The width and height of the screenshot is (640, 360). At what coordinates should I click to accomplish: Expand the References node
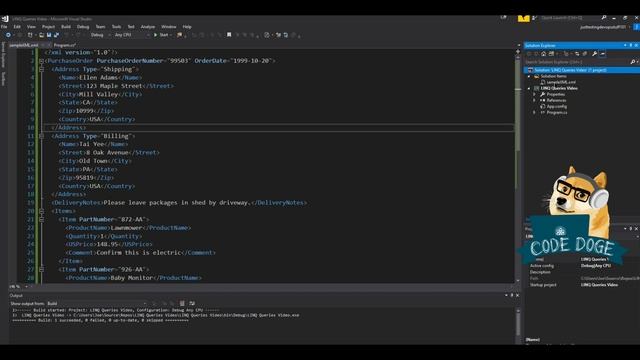click(534, 100)
